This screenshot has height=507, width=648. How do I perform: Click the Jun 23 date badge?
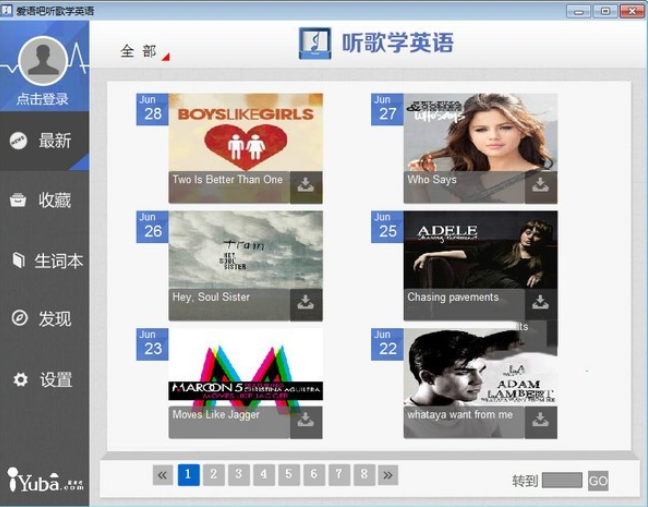(x=152, y=344)
